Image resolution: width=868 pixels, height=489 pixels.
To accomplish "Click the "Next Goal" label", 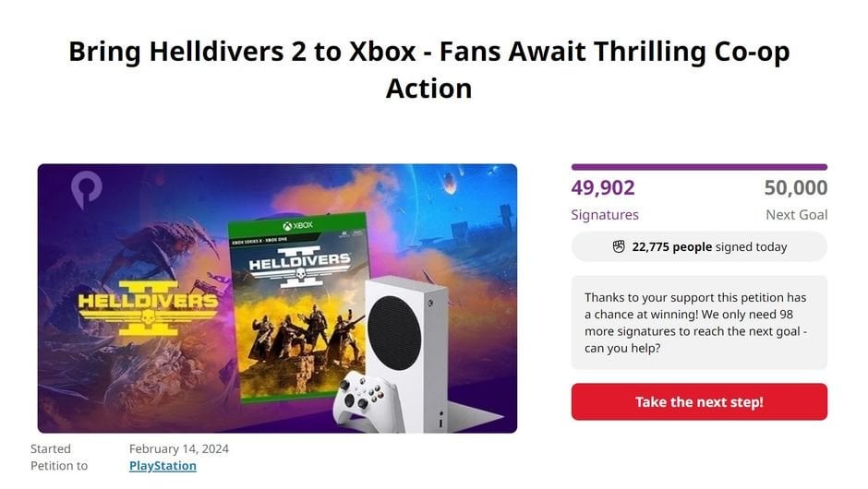I will click(x=796, y=215).
